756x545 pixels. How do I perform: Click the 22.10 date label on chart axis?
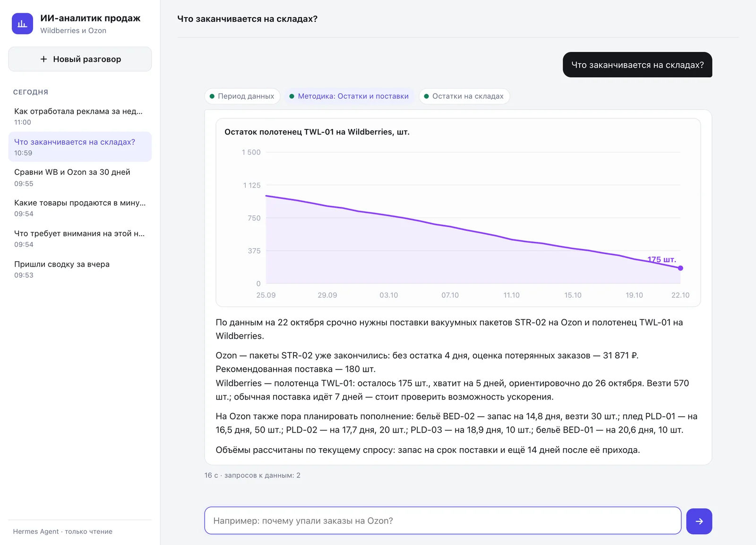(680, 295)
